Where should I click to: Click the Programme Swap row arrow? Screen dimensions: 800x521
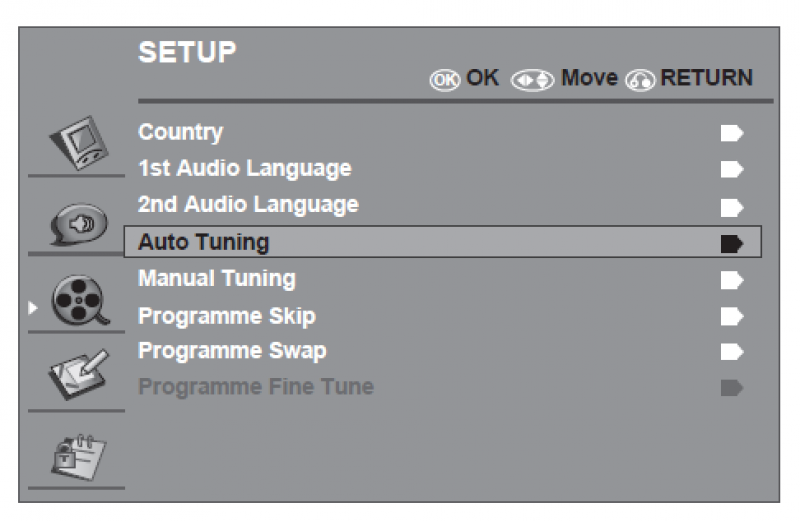[734, 352]
